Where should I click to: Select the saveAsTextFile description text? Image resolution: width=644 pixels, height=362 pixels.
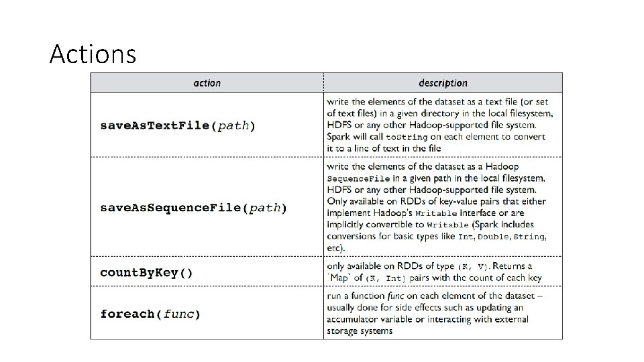tap(440, 125)
